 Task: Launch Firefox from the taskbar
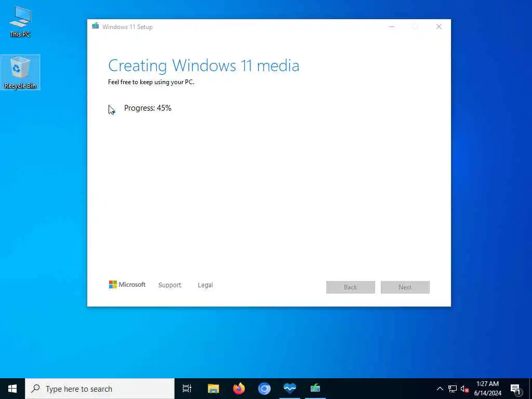pos(239,389)
